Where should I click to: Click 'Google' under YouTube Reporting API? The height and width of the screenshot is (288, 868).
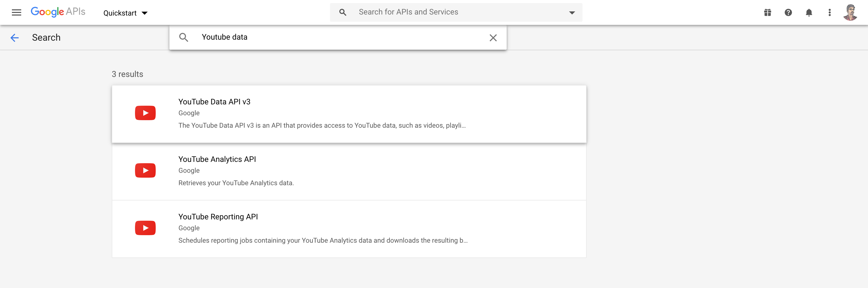[189, 228]
